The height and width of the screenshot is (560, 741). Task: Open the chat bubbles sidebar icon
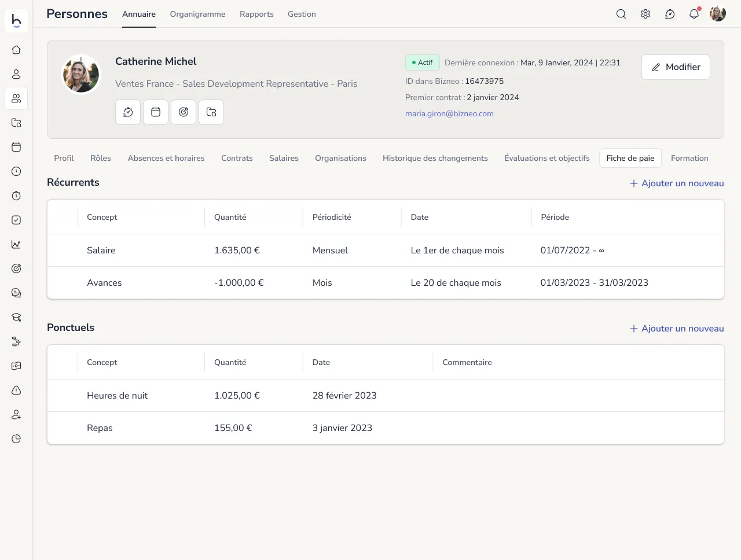(16, 293)
